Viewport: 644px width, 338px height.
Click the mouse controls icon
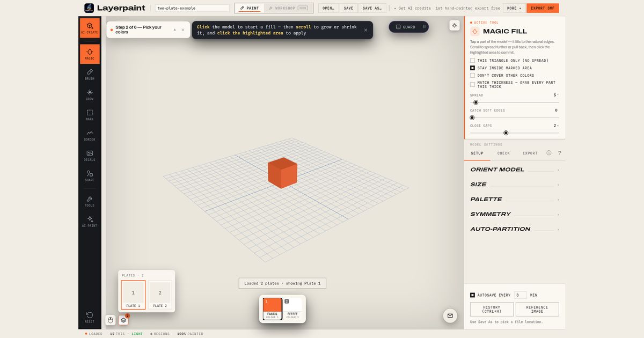click(111, 320)
